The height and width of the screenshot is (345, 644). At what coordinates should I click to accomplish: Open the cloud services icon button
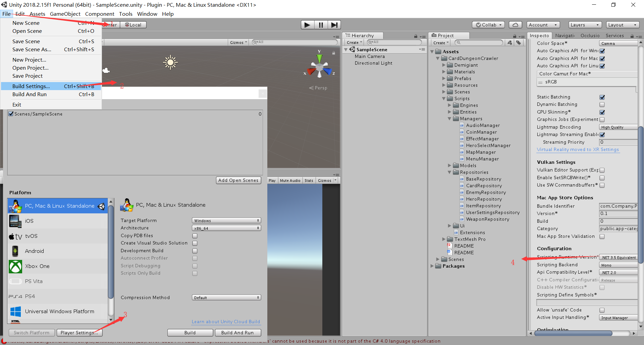[515, 25]
